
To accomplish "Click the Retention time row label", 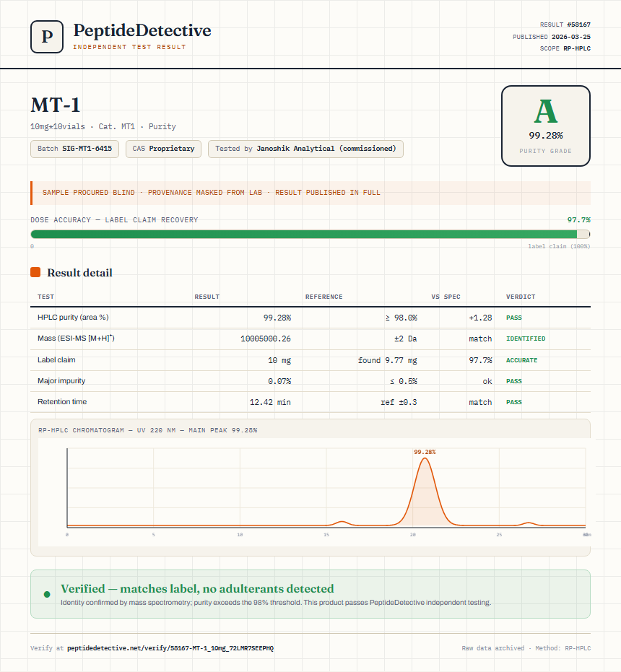I will 62,401.
